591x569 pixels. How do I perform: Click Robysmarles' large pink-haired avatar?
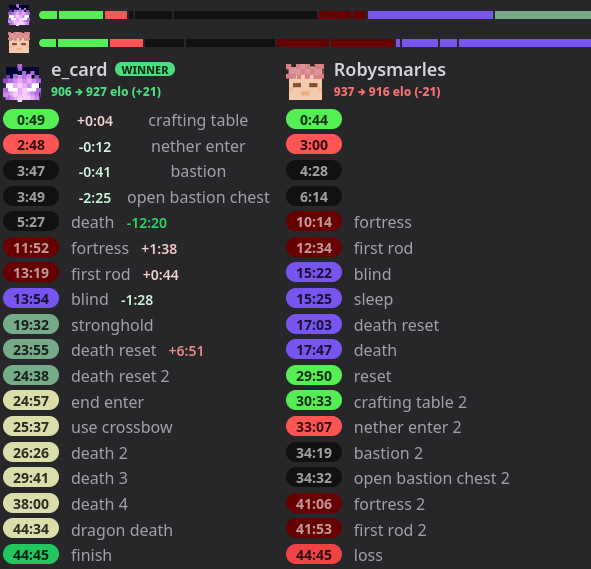(305, 82)
